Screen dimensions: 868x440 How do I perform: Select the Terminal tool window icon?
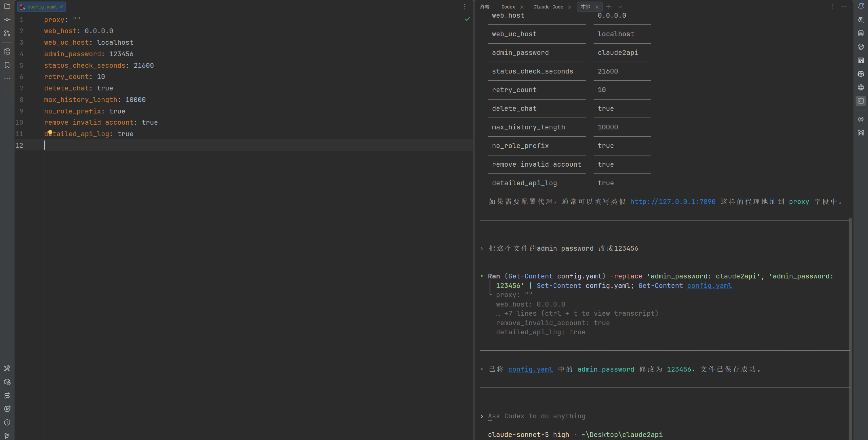click(x=861, y=101)
